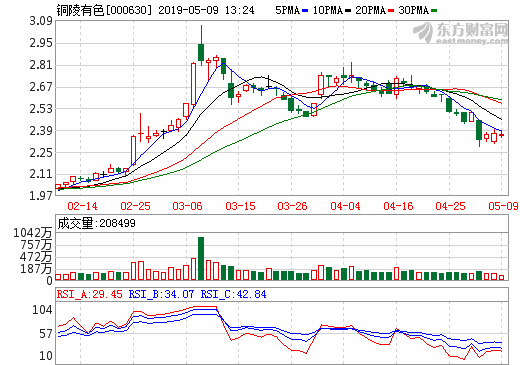Click the black 10PMA legend color swatch
The image size is (520, 365).
pos(348,11)
